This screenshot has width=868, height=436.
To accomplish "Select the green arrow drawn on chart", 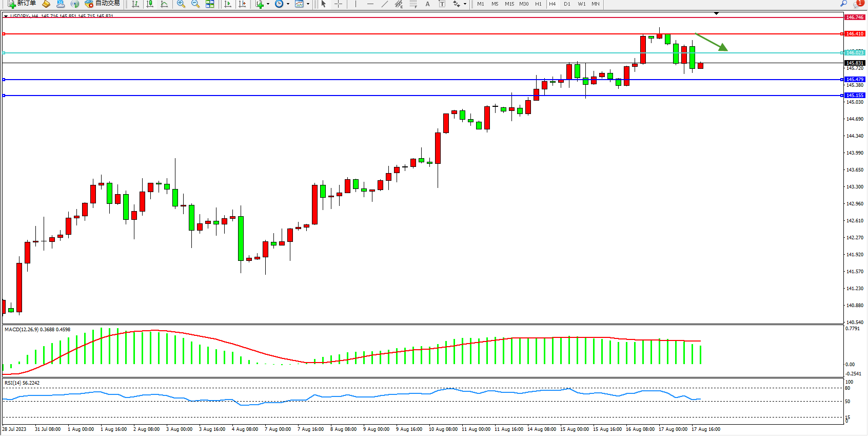I will point(712,42).
